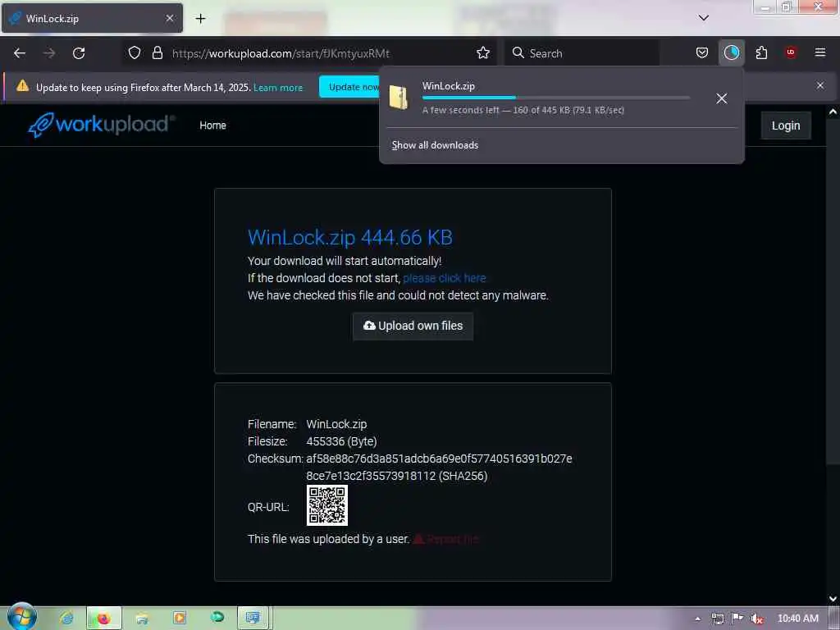Reload the current page

[79, 53]
